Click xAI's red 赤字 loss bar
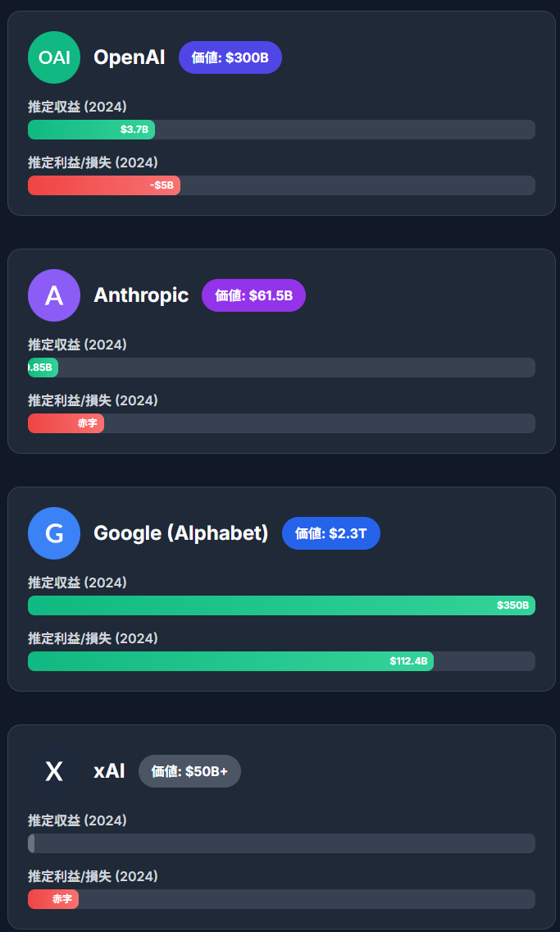The width and height of the screenshot is (560, 932). [53, 899]
